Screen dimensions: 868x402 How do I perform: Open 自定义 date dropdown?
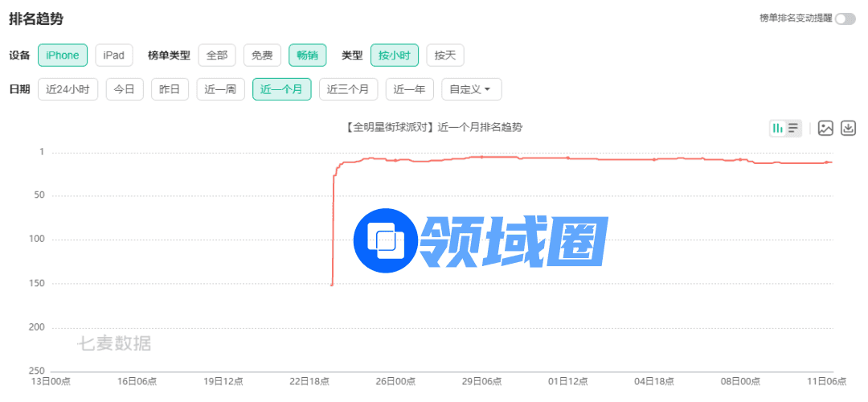click(x=471, y=89)
